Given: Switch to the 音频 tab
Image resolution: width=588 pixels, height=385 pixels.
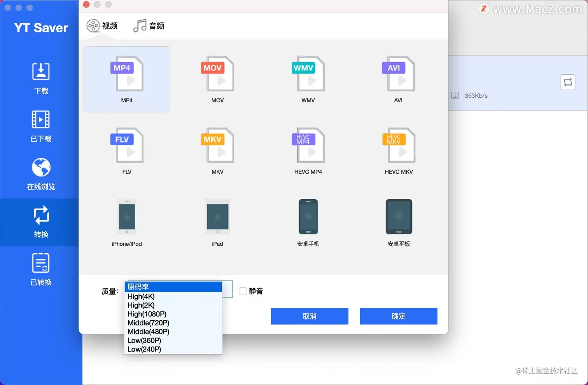Looking at the screenshot, I should (149, 26).
